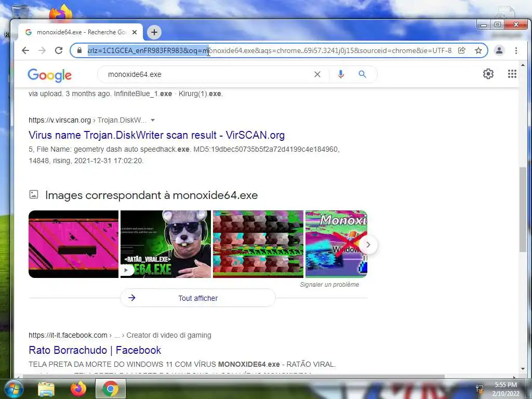The height and width of the screenshot is (399, 532).
Task: Click the Tout afficher button
Action: pos(198,298)
